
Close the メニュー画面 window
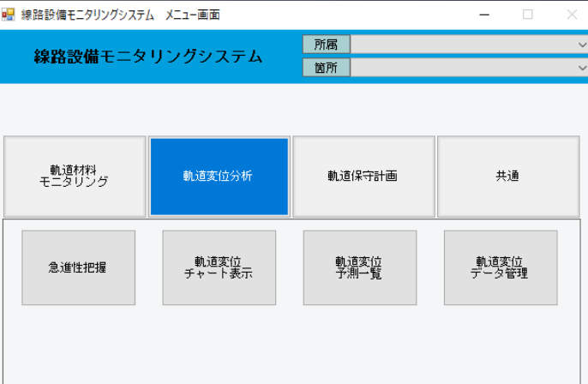pyautogui.click(x=572, y=15)
